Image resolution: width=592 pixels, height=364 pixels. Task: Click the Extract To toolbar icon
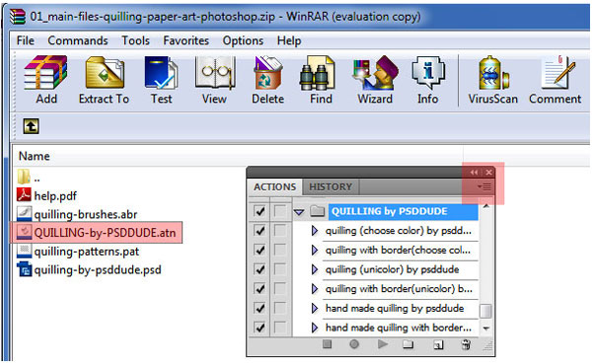click(105, 73)
